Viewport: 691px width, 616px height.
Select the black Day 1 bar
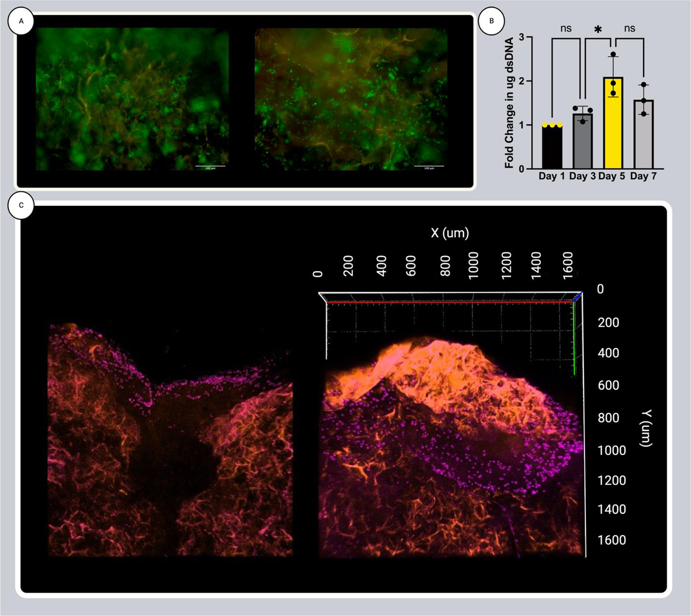tap(552, 147)
